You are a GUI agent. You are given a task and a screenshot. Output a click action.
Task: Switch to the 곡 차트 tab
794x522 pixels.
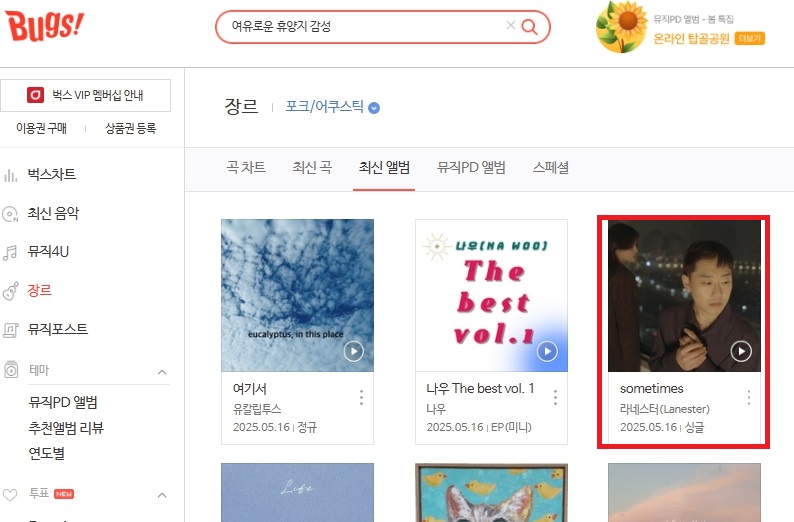(246, 168)
